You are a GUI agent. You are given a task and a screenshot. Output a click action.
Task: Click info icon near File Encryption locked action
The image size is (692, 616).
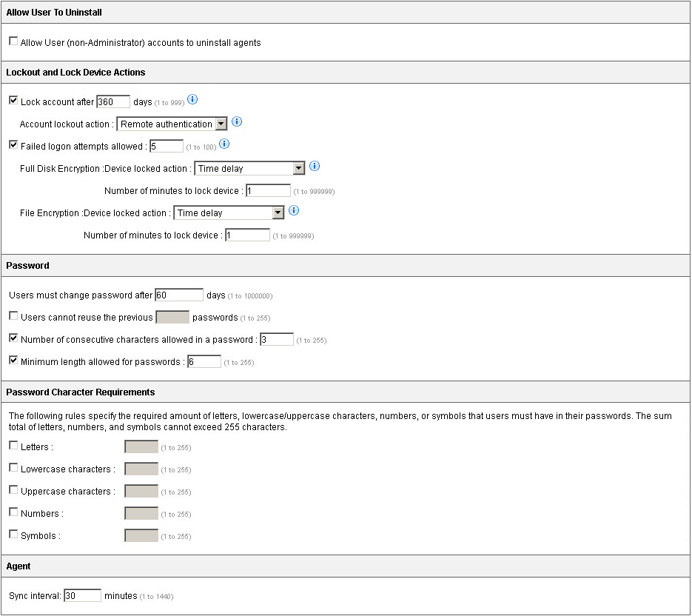pos(293,210)
